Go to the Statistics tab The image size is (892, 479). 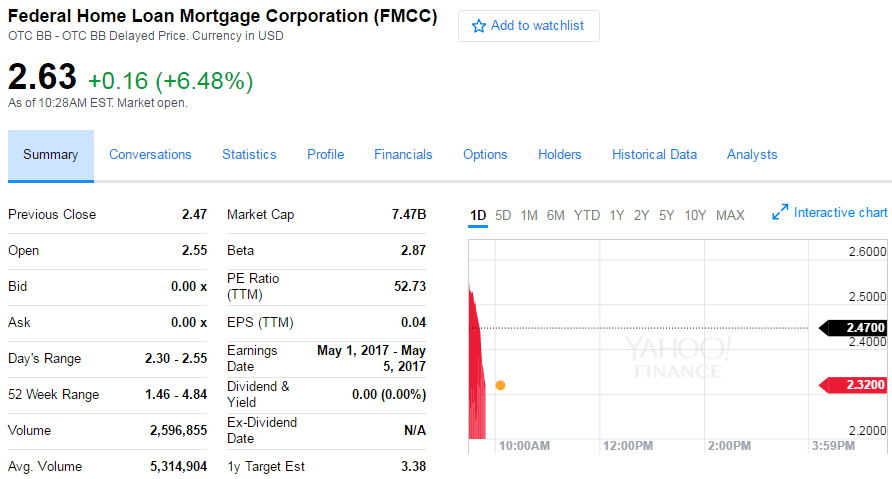click(x=249, y=155)
